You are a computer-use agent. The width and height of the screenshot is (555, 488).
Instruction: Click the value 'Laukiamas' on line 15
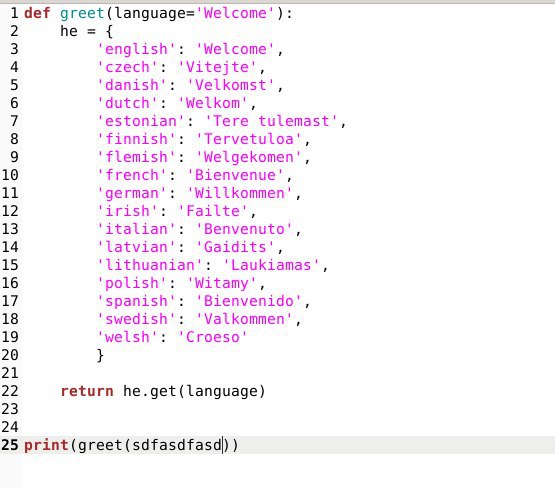[x=271, y=265]
